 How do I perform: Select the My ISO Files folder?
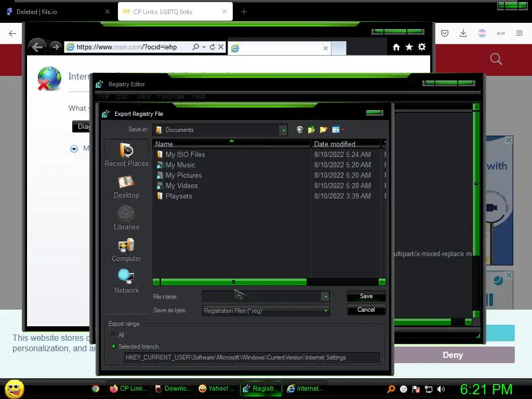pyautogui.click(x=185, y=154)
